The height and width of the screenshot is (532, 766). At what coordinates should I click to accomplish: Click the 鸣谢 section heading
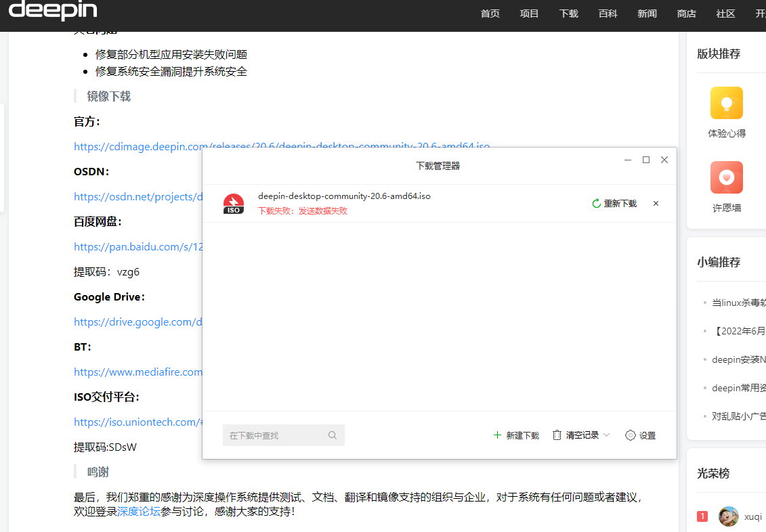[x=98, y=472]
